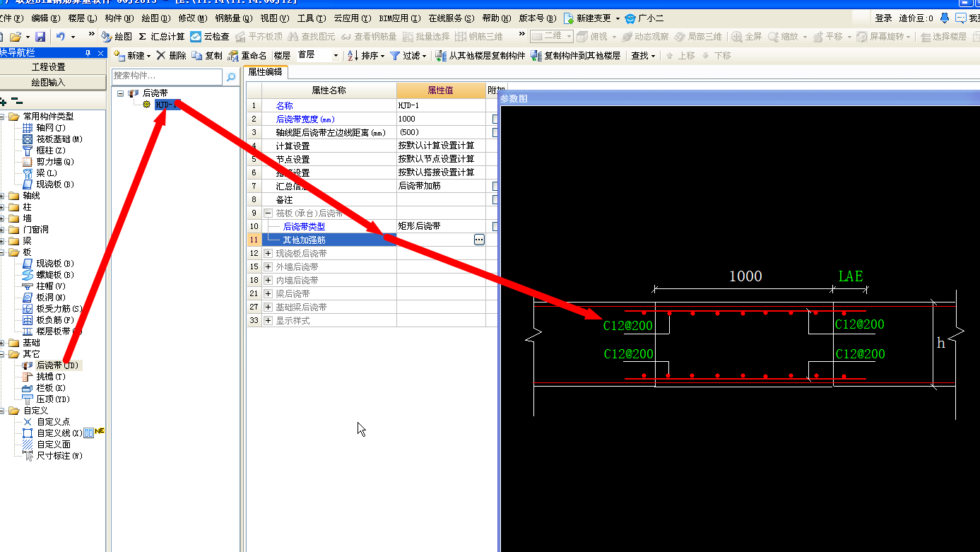The image size is (980, 552).
Task: Toggle checkbox for 后浇带类型 row
Action: (495, 226)
